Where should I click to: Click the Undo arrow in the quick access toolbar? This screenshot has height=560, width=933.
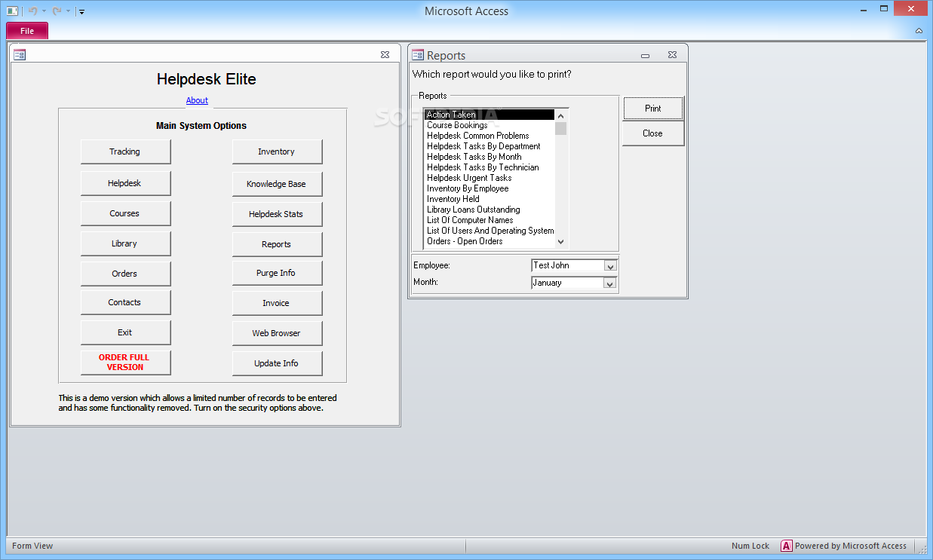point(32,11)
